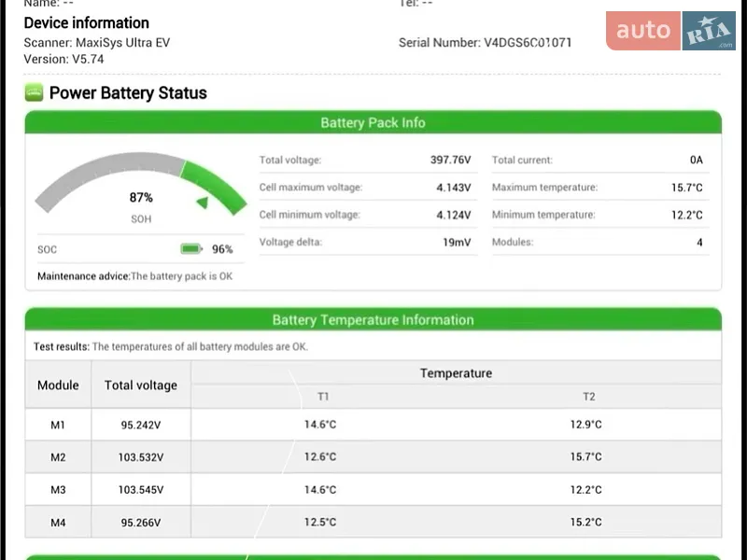
Task: Click the Version: V5.74 text
Action: 63,59
